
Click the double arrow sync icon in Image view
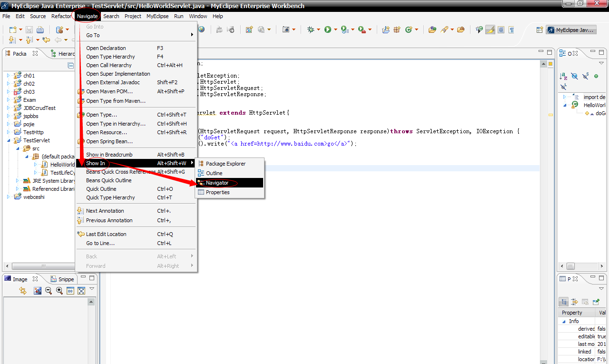pyautogui.click(x=23, y=291)
